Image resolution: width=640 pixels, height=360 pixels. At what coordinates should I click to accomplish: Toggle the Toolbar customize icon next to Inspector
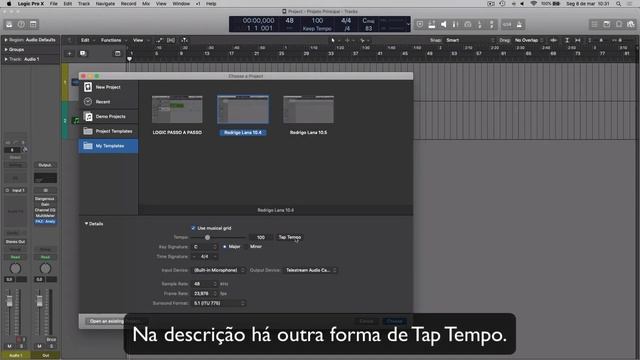click(x=33, y=24)
